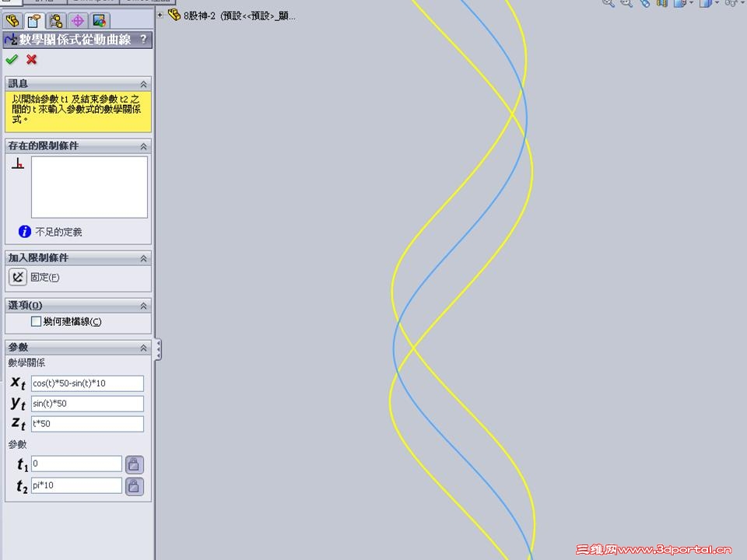Cancel the curve with red X
This screenshot has width=747, height=560.
tap(31, 60)
